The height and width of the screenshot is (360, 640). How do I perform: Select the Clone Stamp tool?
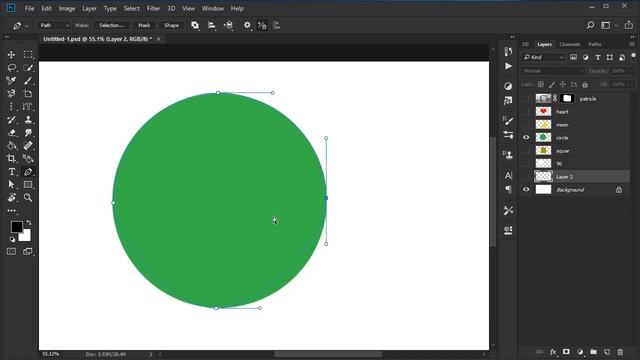click(x=28, y=120)
